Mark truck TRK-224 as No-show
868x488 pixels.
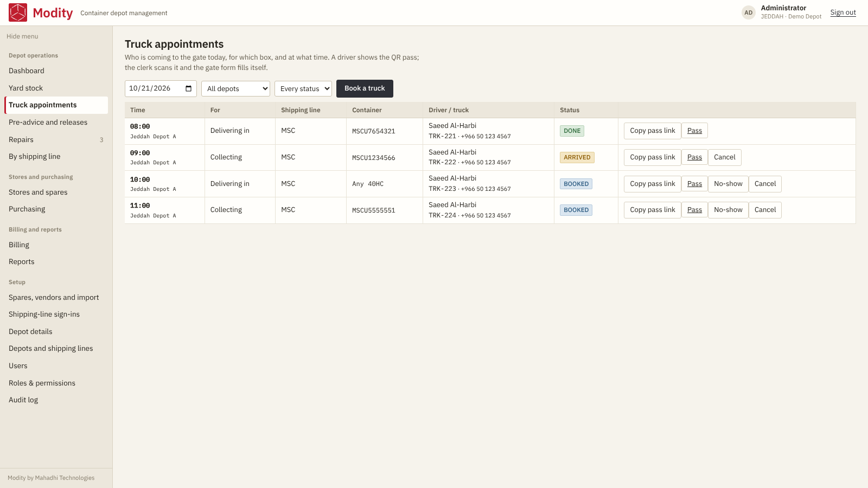[728, 210]
